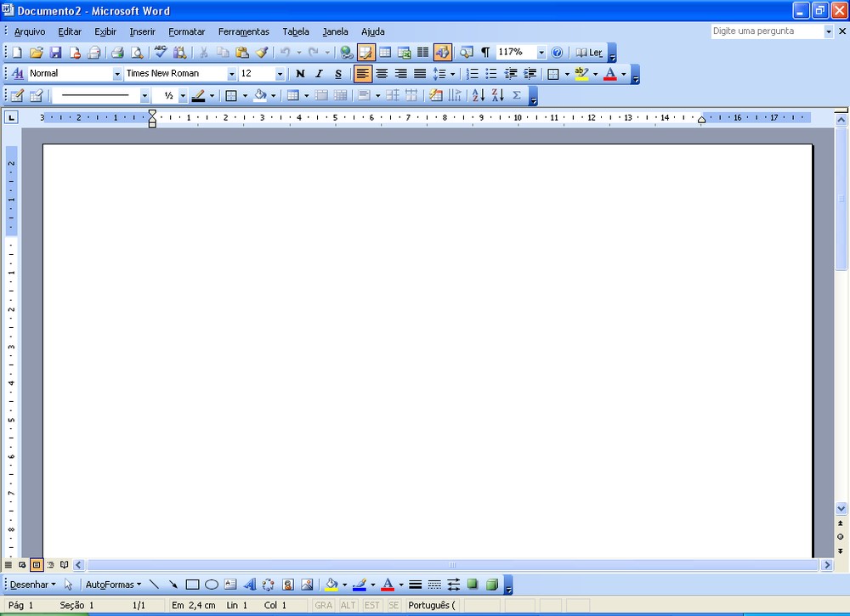
Task: Insert a text box on the page
Action: coord(230,585)
